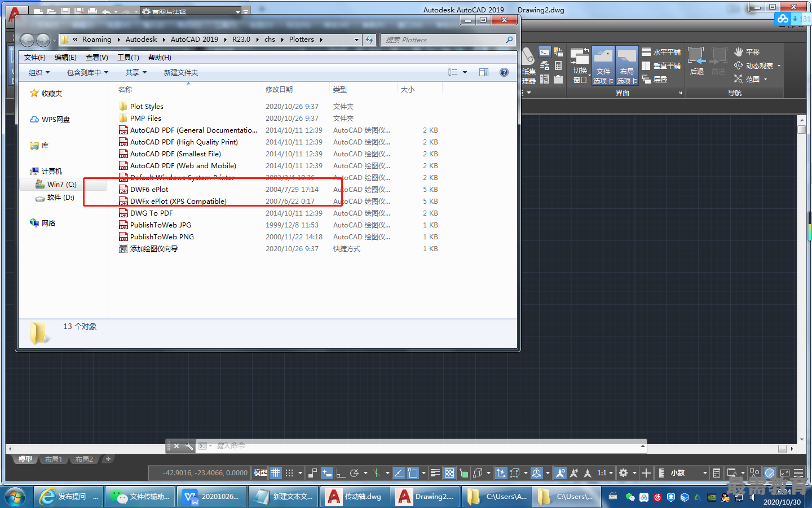Open the 查看(V) menu in Explorer
812x508 pixels.
(96, 58)
